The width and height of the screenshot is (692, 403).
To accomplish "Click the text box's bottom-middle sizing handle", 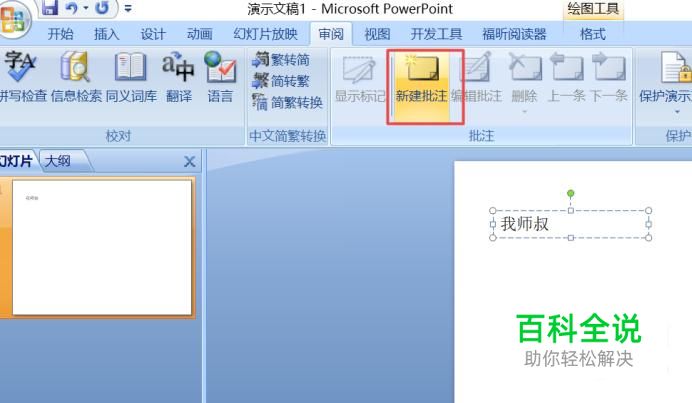I will (571, 238).
